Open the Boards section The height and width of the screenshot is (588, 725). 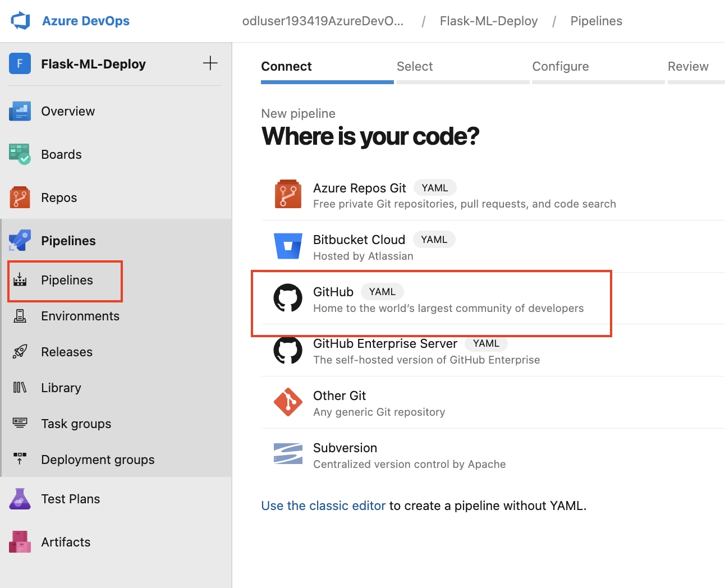point(61,154)
